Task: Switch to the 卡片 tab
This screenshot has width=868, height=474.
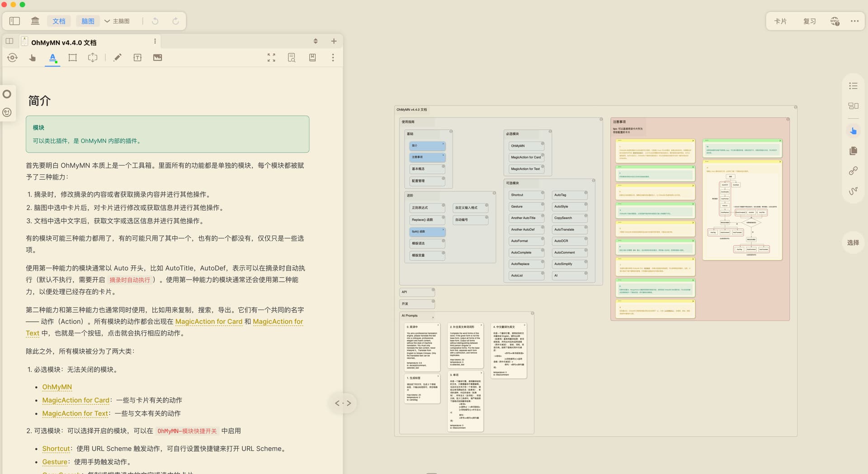Action: (x=780, y=21)
